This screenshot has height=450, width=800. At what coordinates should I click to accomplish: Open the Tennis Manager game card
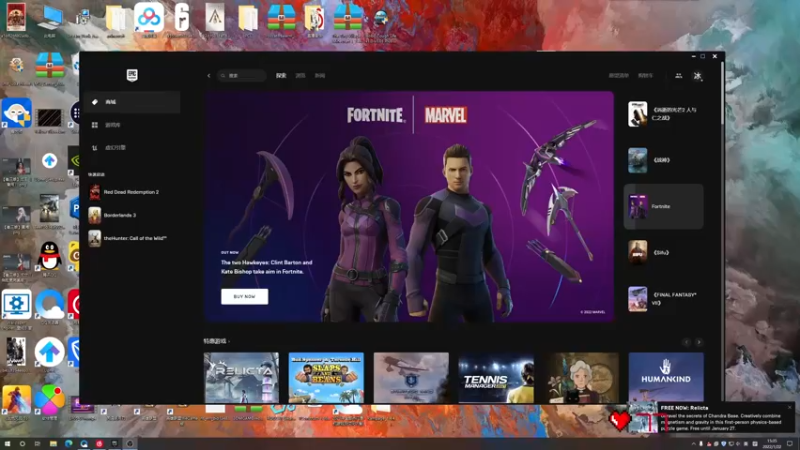click(496, 378)
